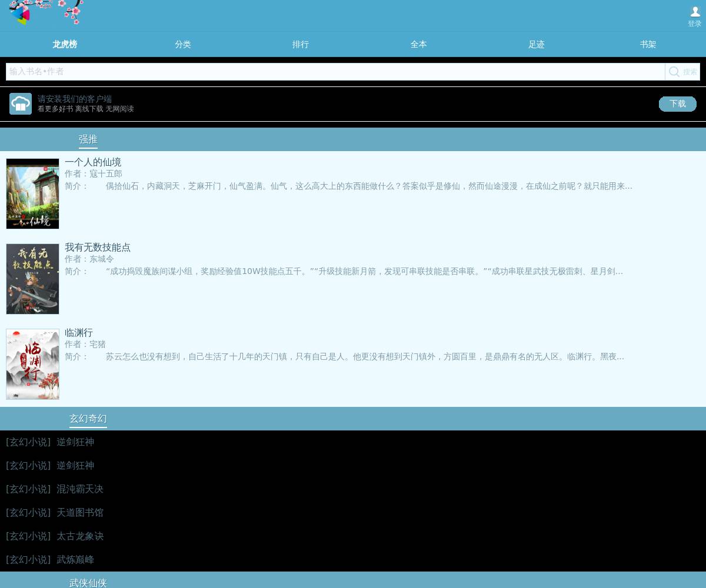Click the site logo in the header
The height and width of the screenshot is (588, 706).
tap(46, 13)
